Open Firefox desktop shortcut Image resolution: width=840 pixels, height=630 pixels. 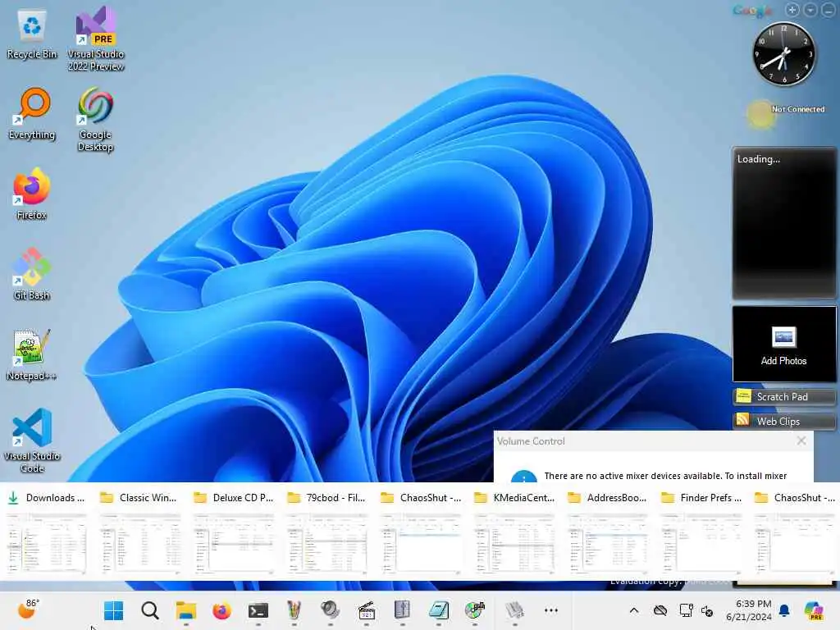pyautogui.click(x=32, y=194)
